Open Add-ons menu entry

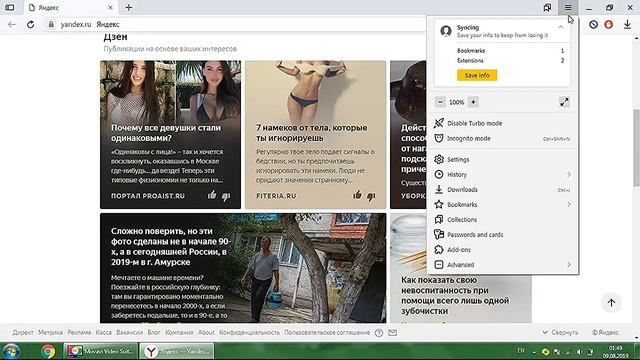(x=502, y=250)
